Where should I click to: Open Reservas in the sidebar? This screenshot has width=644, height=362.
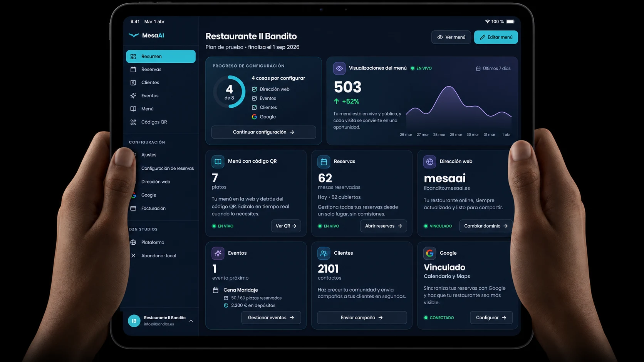click(161, 70)
